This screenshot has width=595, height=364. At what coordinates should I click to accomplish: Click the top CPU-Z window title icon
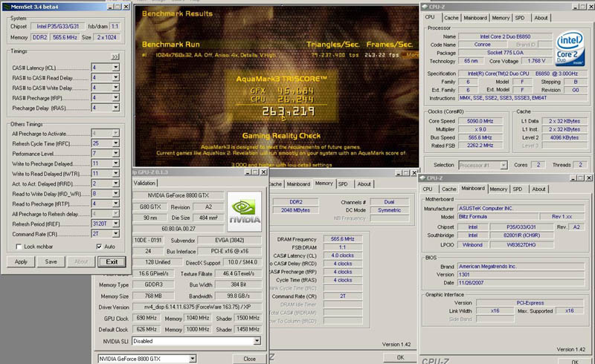tap(425, 7)
